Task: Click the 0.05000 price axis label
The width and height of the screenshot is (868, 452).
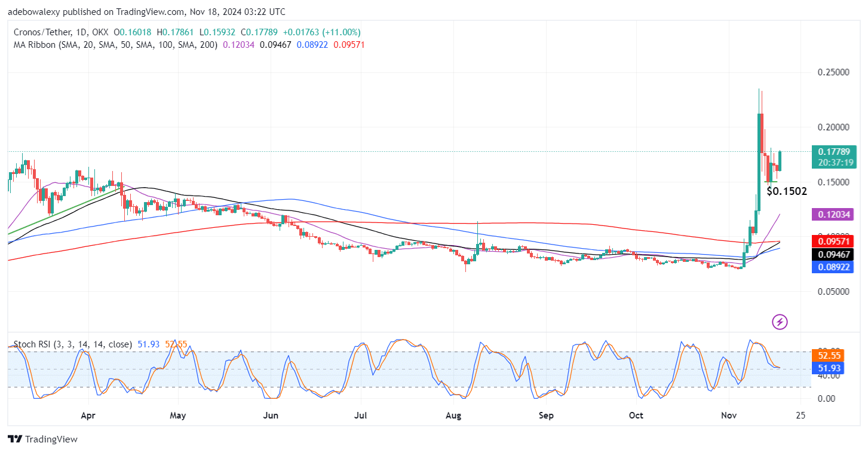Action: tap(832, 292)
